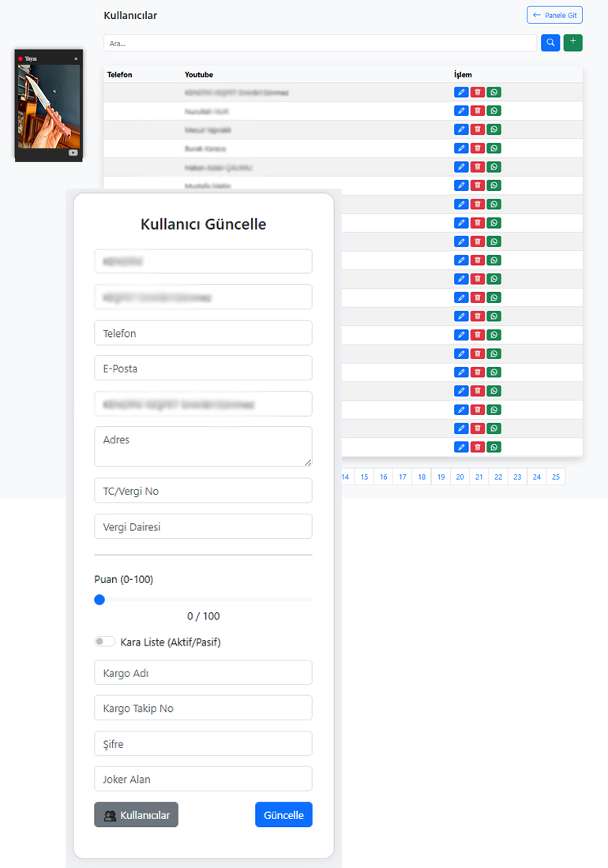The height and width of the screenshot is (868, 608).
Task: Focus the Kargo Takip No field
Action: pos(203,708)
